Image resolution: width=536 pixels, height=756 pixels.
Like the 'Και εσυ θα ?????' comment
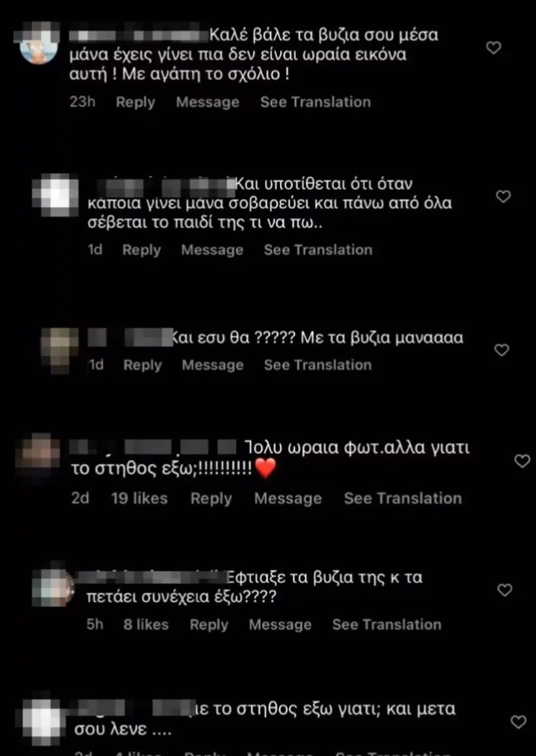click(502, 350)
